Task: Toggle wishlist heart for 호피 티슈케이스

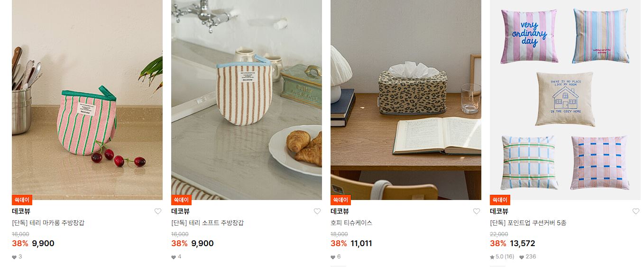Action: [477, 211]
